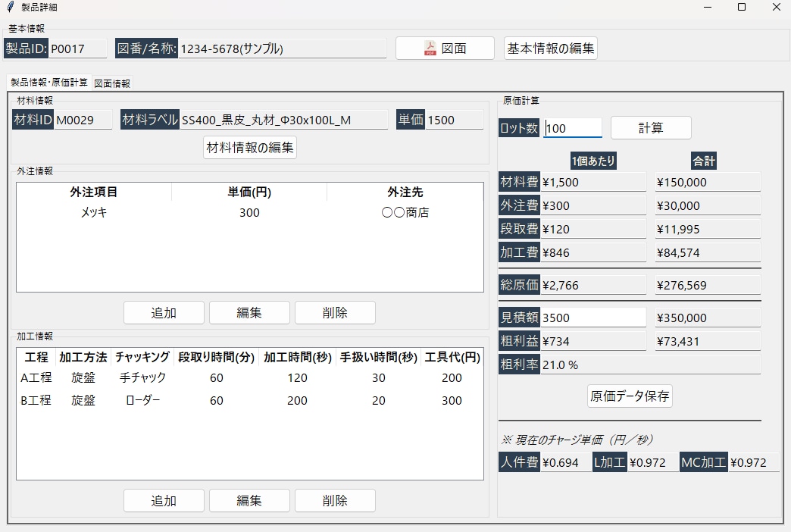
Task: Click the 原価データ保存 button
Action: [630, 396]
